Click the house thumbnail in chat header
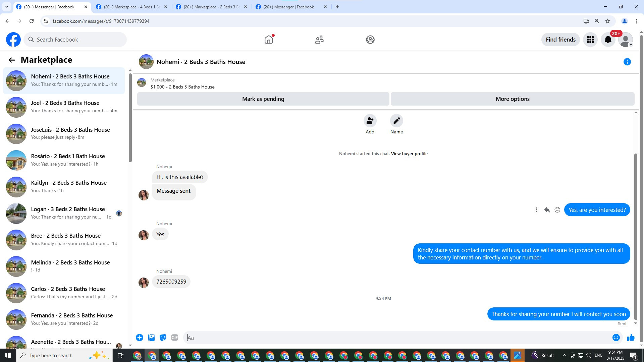Image resolution: width=644 pixels, height=362 pixels. coord(146,62)
